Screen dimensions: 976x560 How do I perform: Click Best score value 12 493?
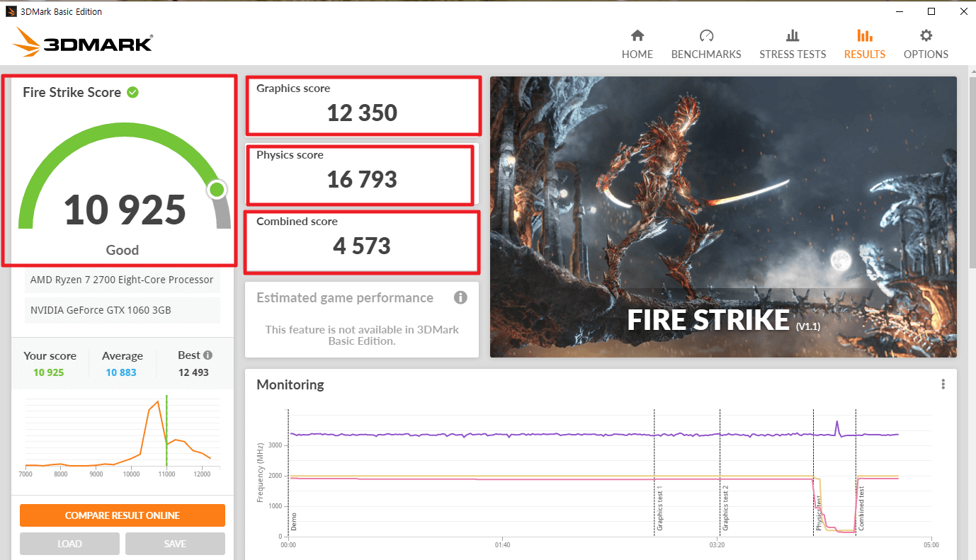193,372
